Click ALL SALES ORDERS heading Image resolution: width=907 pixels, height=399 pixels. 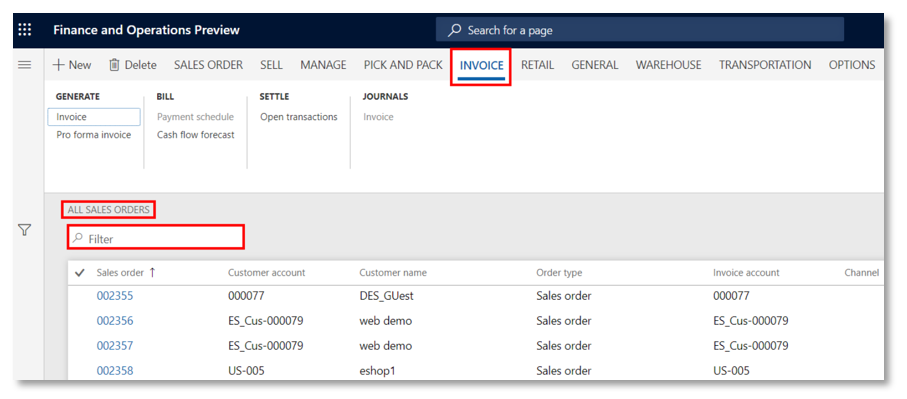click(x=109, y=210)
